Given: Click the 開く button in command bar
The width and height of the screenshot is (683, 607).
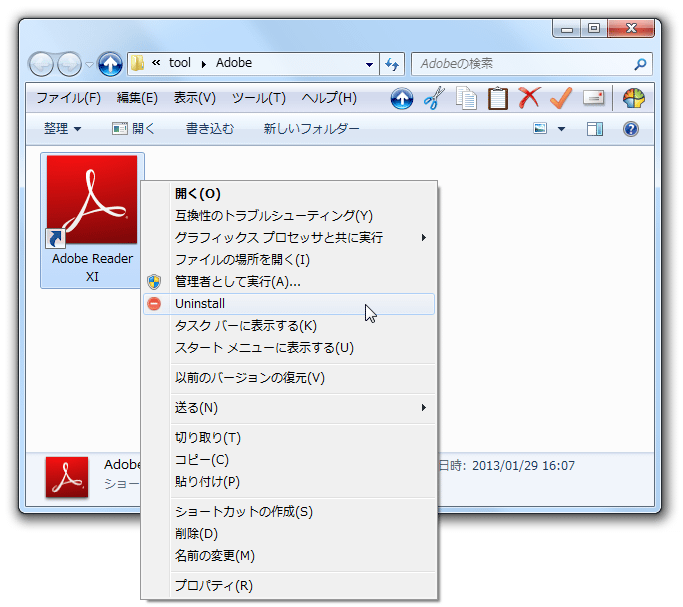Looking at the screenshot, I should coord(133,129).
